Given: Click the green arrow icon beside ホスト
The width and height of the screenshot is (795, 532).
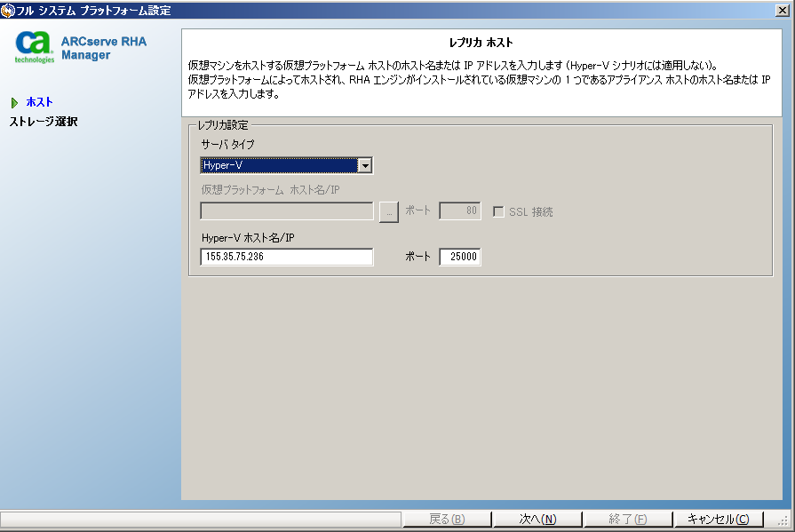Looking at the screenshot, I should click(14, 103).
